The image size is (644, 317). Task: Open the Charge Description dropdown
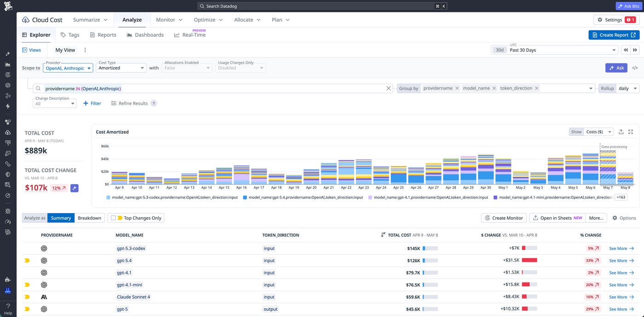55,103
